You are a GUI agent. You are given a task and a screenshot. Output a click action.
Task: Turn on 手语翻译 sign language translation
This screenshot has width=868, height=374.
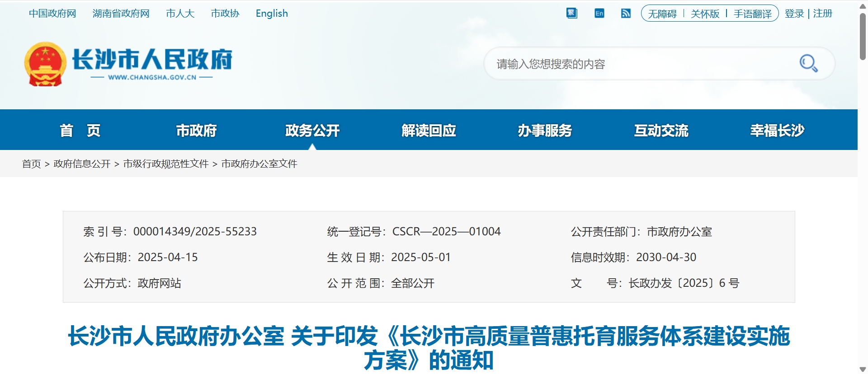(x=752, y=14)
